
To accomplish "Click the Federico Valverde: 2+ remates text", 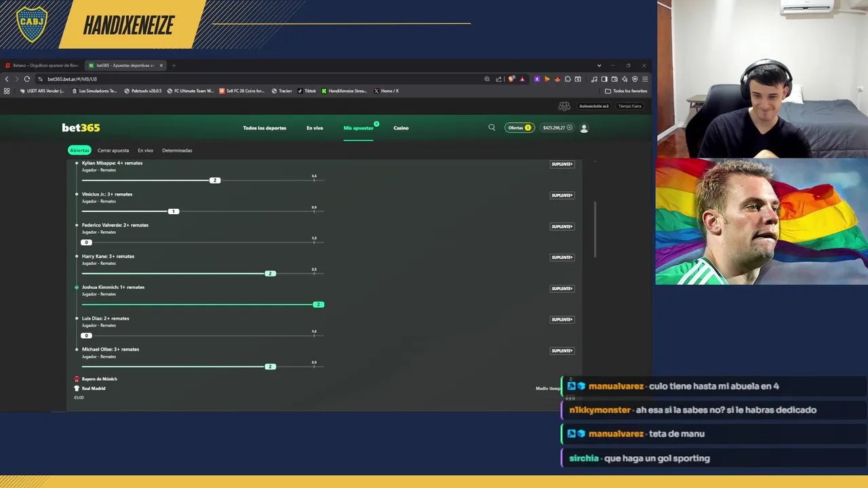I will [115, 225].
